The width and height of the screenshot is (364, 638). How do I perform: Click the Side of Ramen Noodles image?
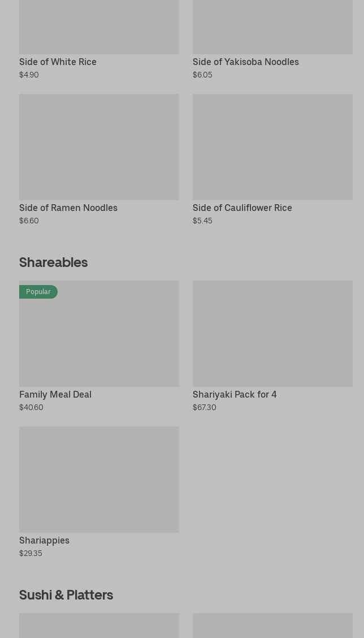click(x=99, y=147)
